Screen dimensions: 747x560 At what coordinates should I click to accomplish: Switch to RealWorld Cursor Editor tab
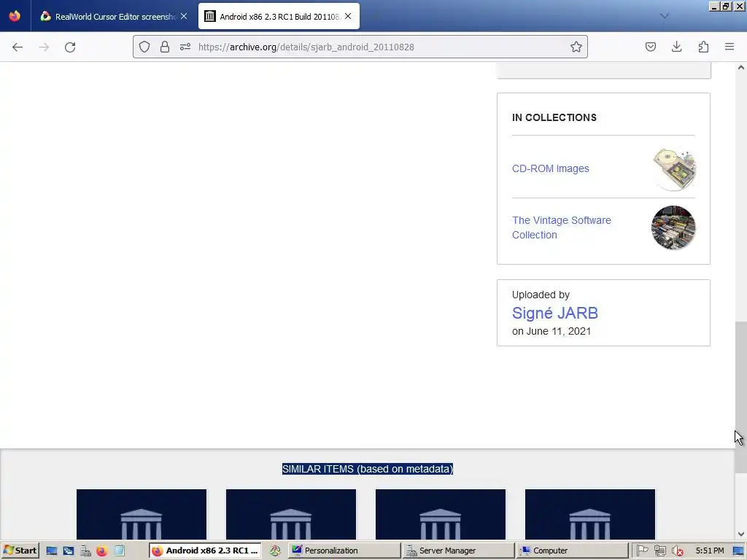click(x=115, y=16)
